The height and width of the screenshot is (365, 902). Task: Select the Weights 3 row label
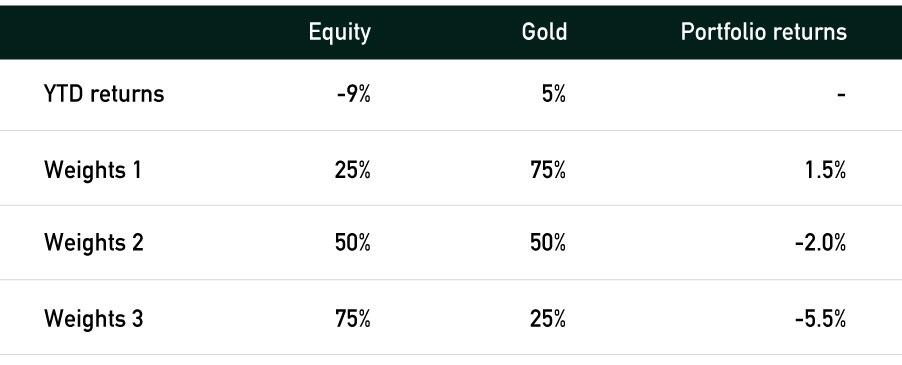click(x=93, y=318)
